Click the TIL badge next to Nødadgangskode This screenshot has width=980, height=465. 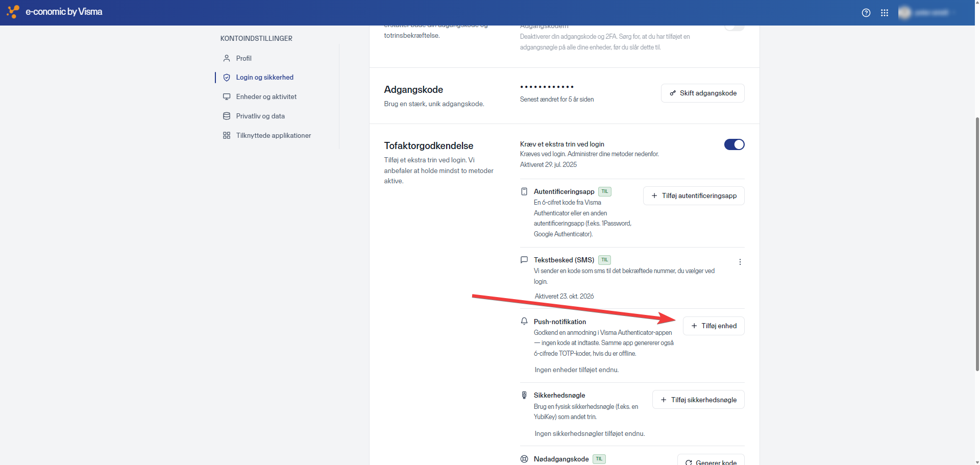tap(599, 459)
